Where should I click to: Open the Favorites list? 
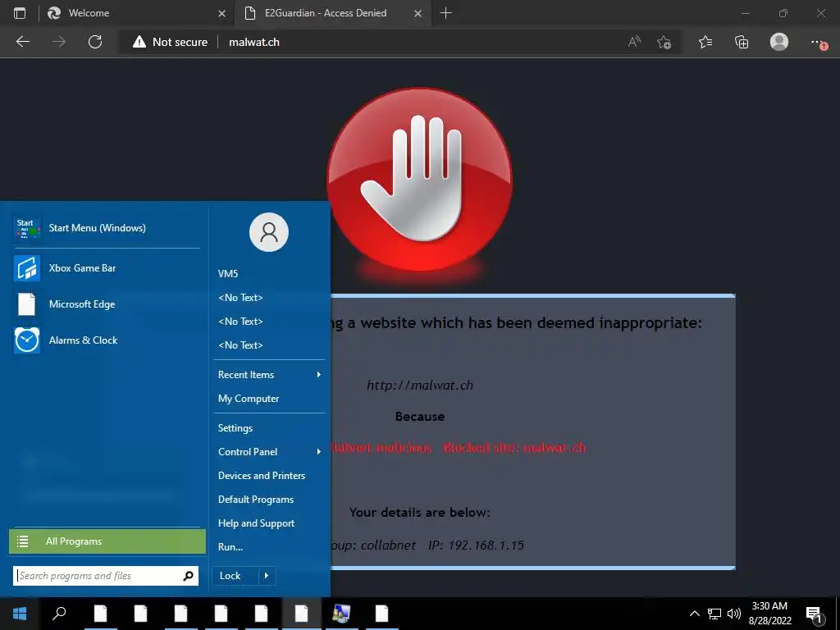coord(705,42)
